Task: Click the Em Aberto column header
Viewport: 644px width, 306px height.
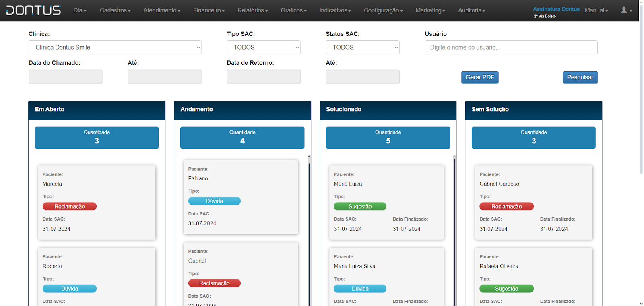Action: [97, 110]
